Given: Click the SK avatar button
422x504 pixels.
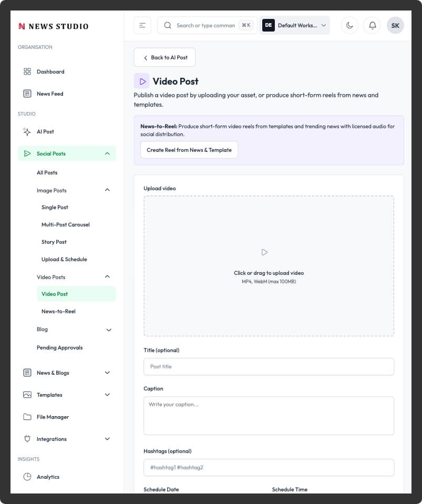Looking at the screenshot, I should [x=395, y=25].
